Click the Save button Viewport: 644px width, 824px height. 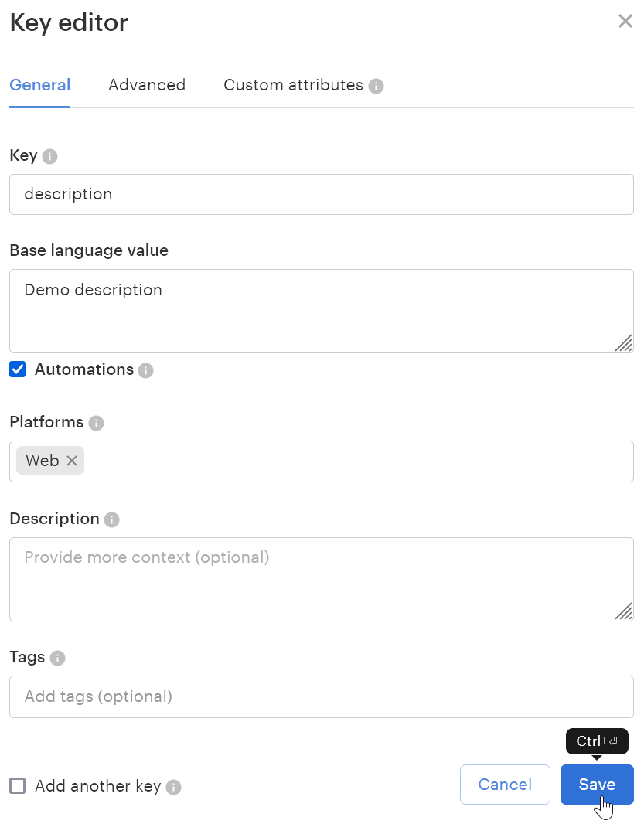tap(597, 785)
